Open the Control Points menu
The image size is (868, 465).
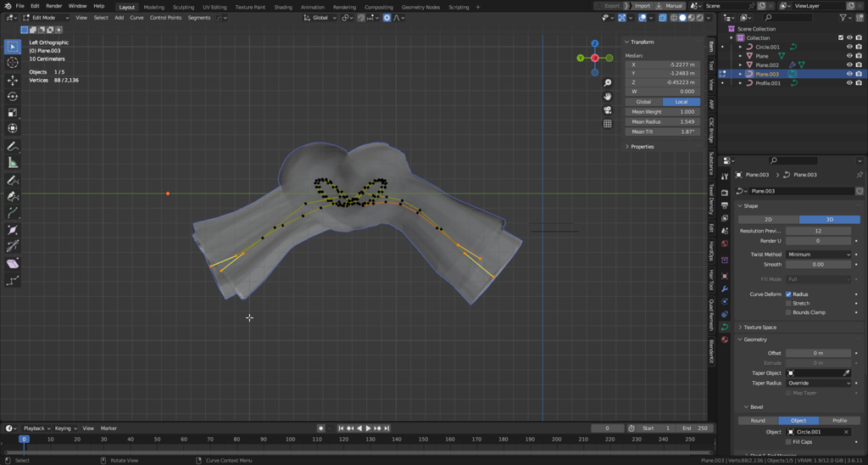(165, 18)
